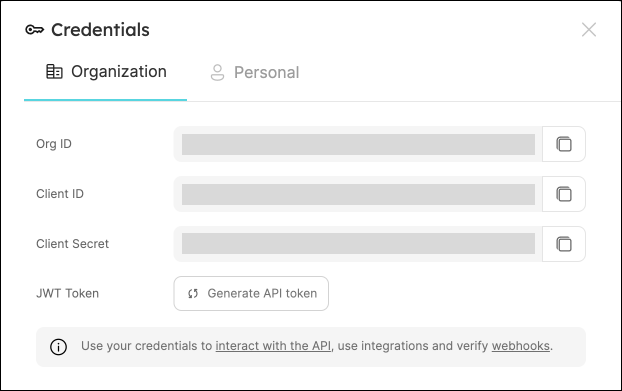Image resolution: width=622 pixels, height=391 pixels.
Task: Copy the Client ID value
Action: click(x=564, y=194)
